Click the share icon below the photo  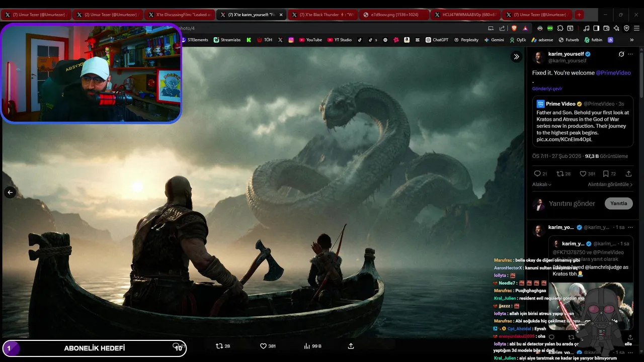pyautogui.click(x=351, y=346)
